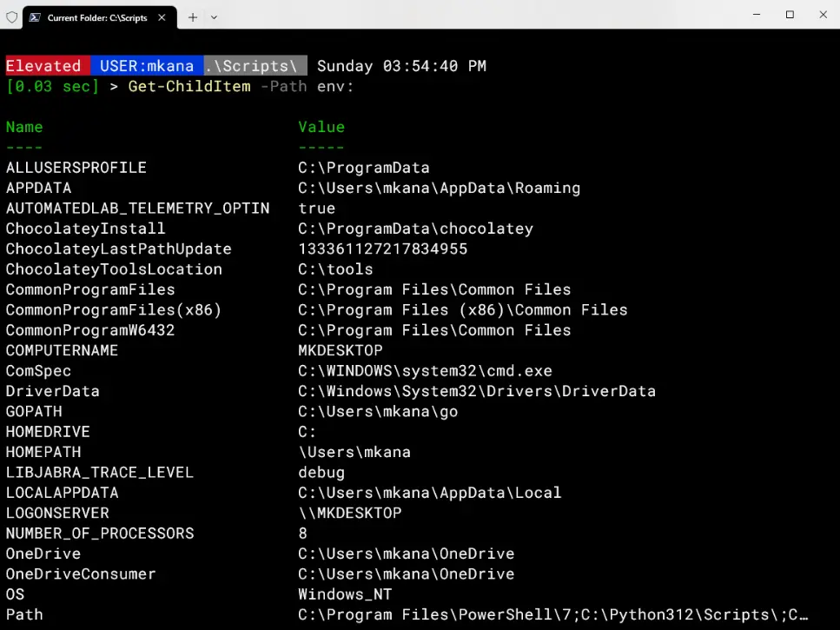Click the COMPUTERNAME value MKDESKTOP

340,350
